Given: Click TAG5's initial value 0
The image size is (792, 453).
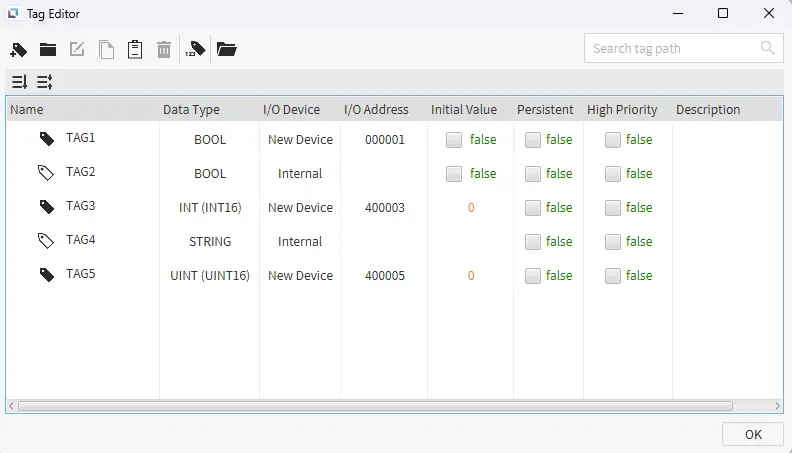Looking at the screenshot, I should (471, 276).
